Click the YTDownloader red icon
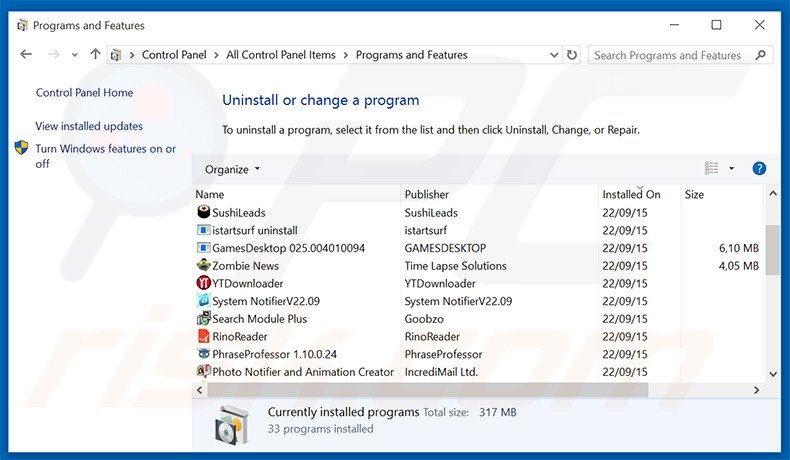The height and width of the screenshot is (460, 790). pos(204,283)
